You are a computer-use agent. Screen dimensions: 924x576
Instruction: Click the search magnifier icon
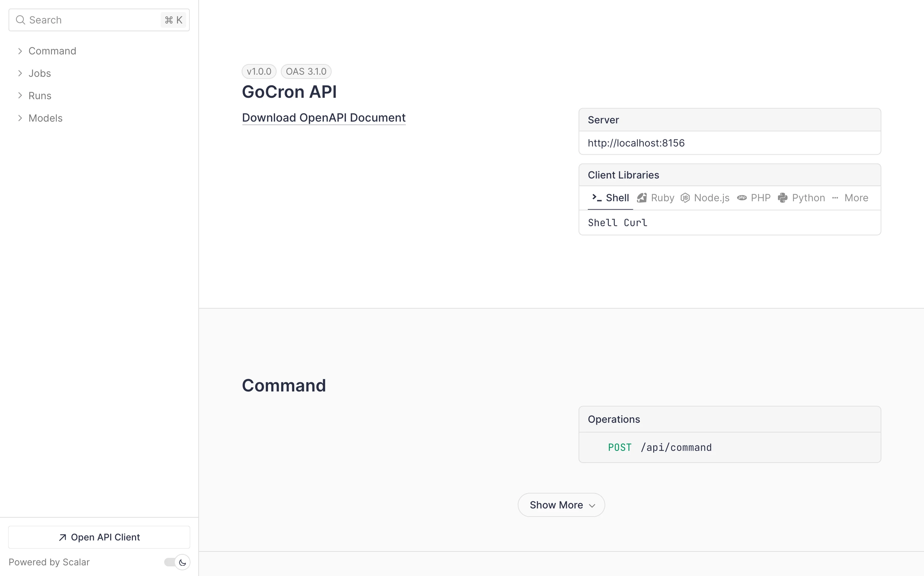coord(21,20)
